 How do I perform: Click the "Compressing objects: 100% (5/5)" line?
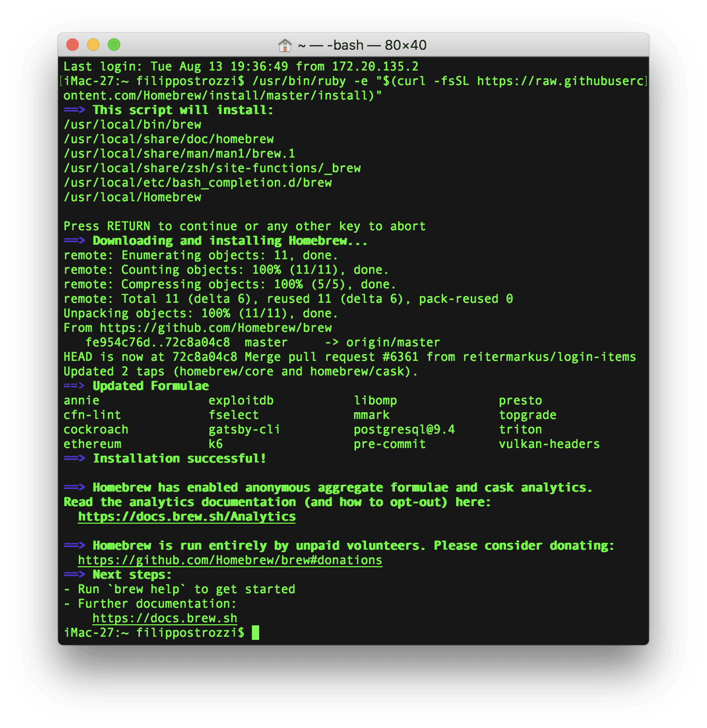[230, 285]
